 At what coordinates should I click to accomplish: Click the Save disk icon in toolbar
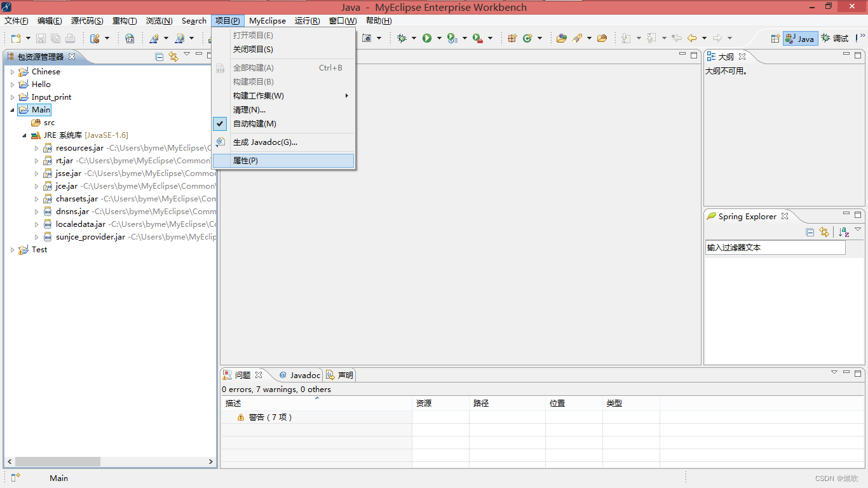[x=41, y=38]
